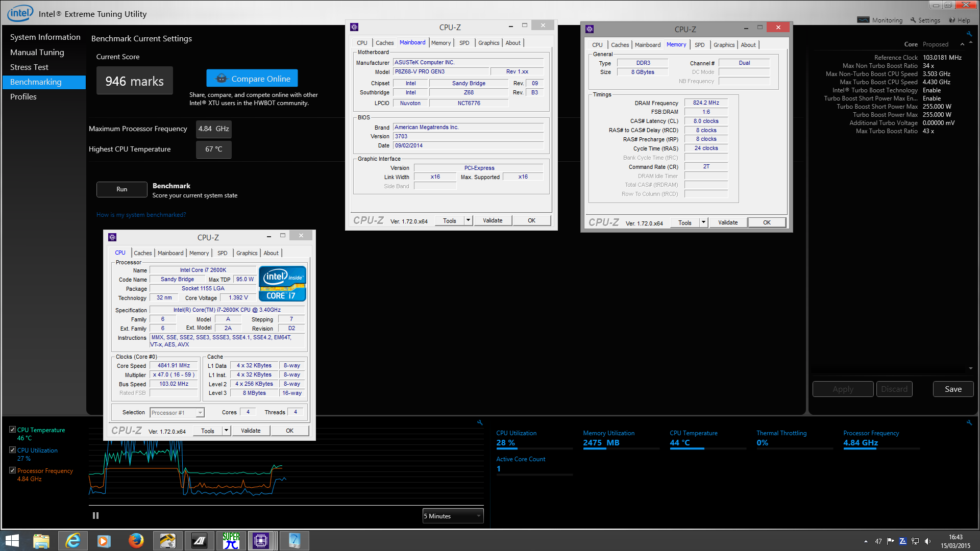The width and height of the screenshot is (980, 551).
Task: Open CPU-Z taskbar icon
Action: coord(261,541)
